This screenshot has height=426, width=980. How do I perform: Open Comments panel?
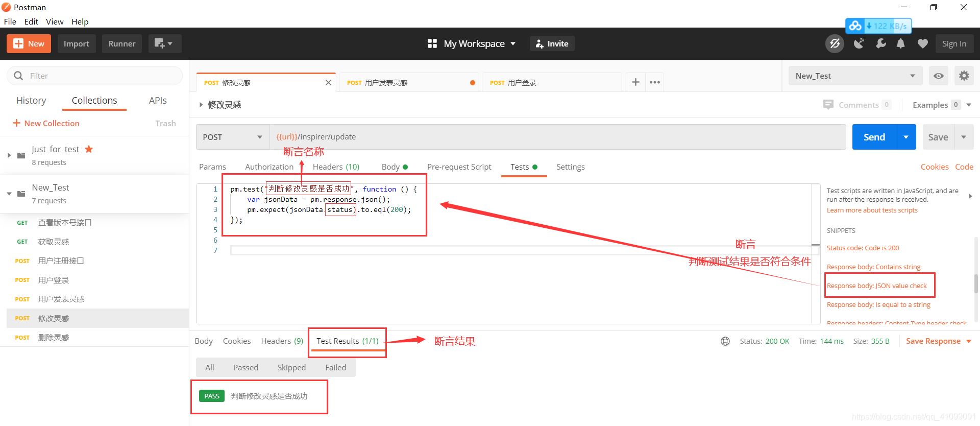pyautogui.click(x=857, y=105)
